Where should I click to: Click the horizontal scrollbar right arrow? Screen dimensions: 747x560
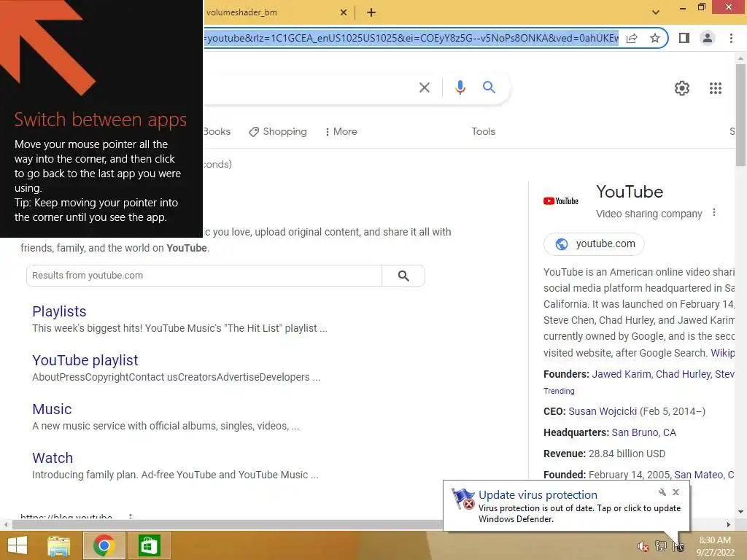[729, 524]
